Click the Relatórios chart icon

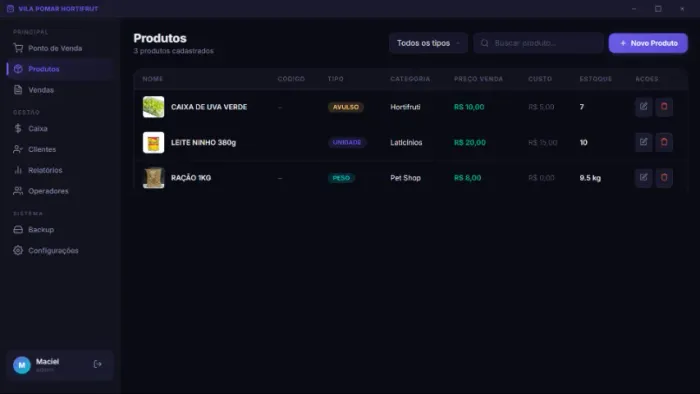(x=18, y=170)
